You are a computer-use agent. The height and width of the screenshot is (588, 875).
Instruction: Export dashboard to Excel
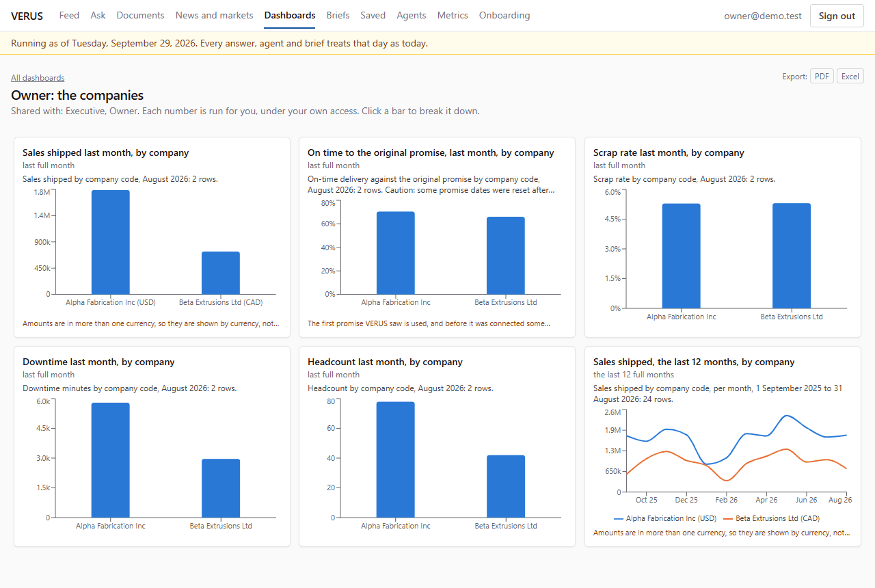point(850,77)
